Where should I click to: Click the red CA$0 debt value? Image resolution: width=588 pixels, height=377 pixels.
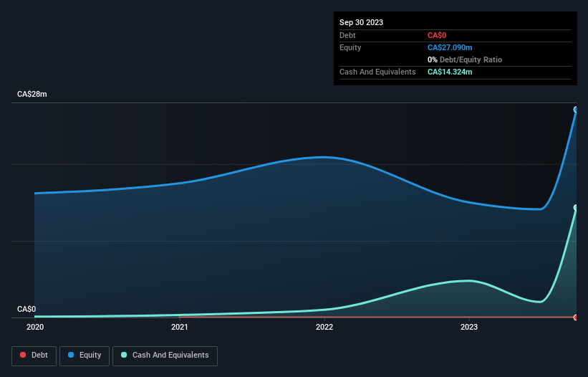tap(437, 35)
